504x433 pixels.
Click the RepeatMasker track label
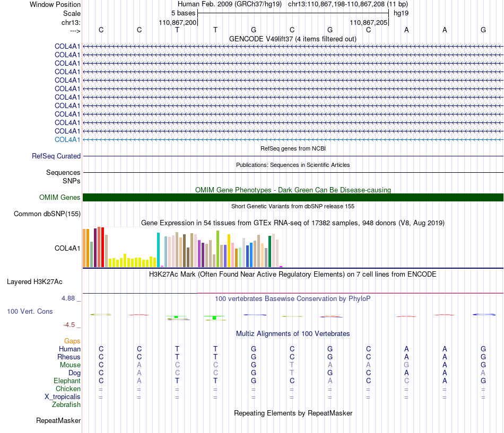[x=58, y=420]
